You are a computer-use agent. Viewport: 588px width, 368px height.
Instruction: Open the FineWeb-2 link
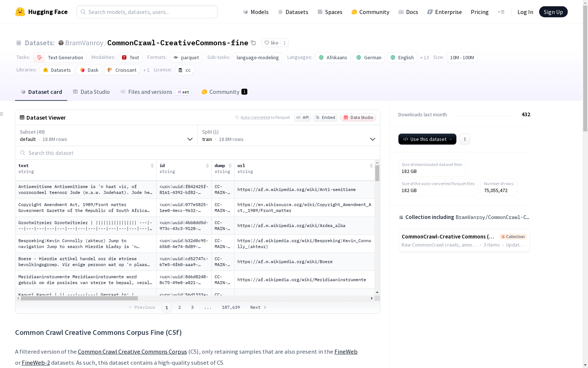[36, 362]
